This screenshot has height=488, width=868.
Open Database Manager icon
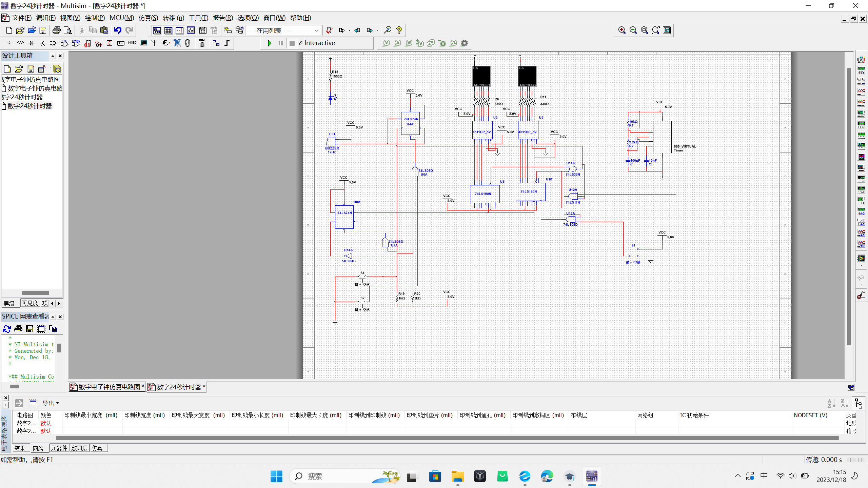point(239,30)
